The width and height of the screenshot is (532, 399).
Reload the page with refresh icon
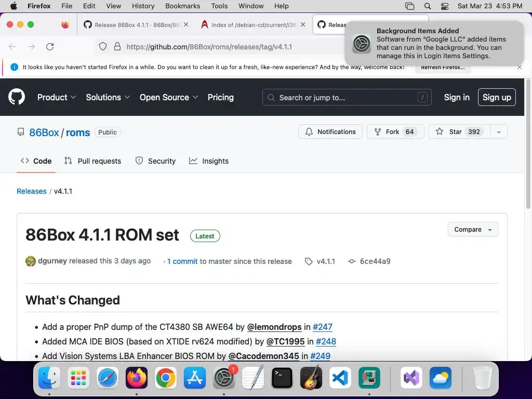point(50,47)
